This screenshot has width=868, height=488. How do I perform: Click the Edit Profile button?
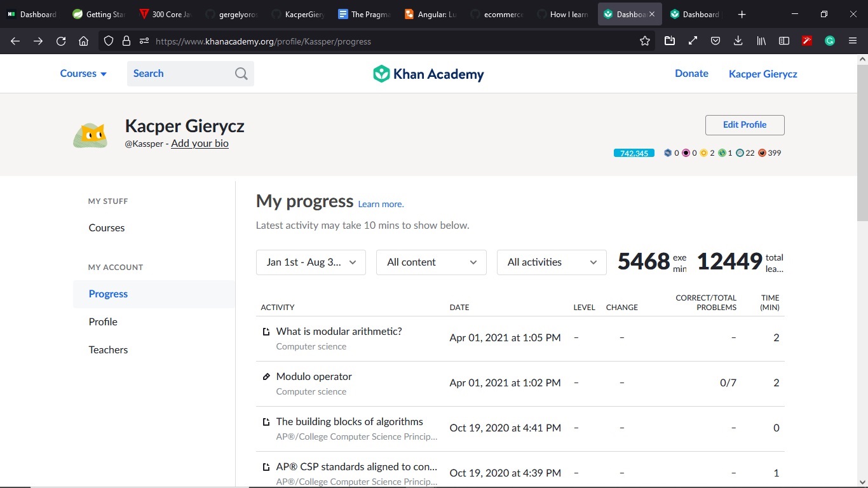pos(745,125)
